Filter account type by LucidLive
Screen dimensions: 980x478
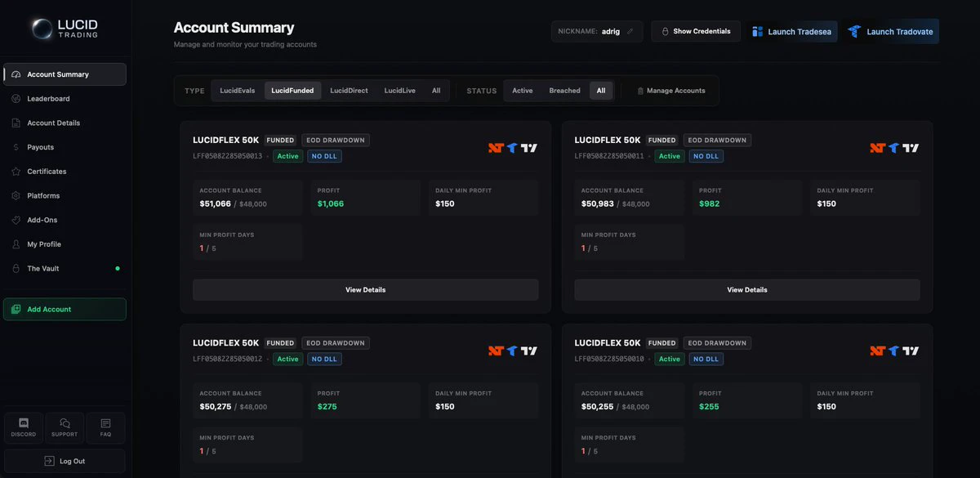point(400,91)
